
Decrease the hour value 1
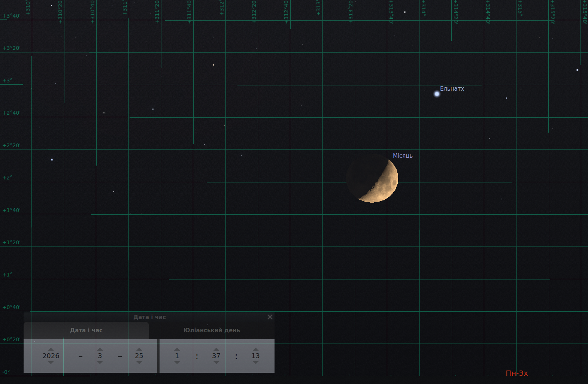click(x=177, y=363)
